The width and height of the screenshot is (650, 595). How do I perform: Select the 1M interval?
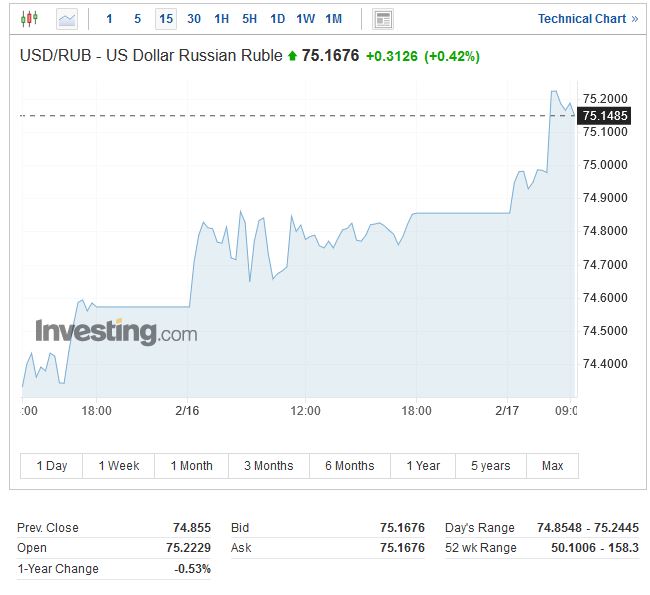pos(334,18)
